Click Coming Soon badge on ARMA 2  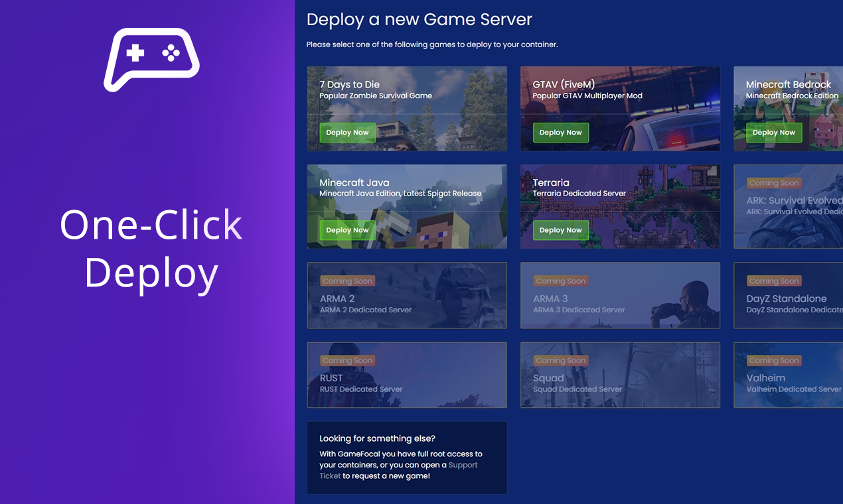click(347, 281)
